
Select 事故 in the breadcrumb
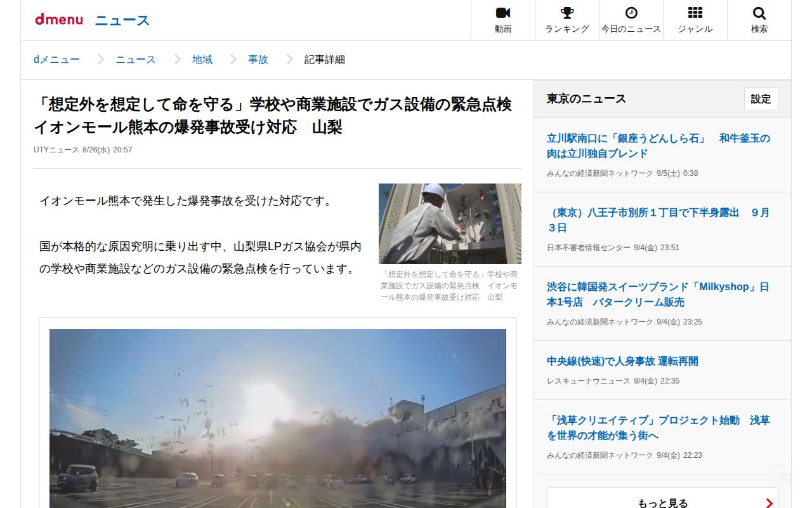click(x=258, y=60)
